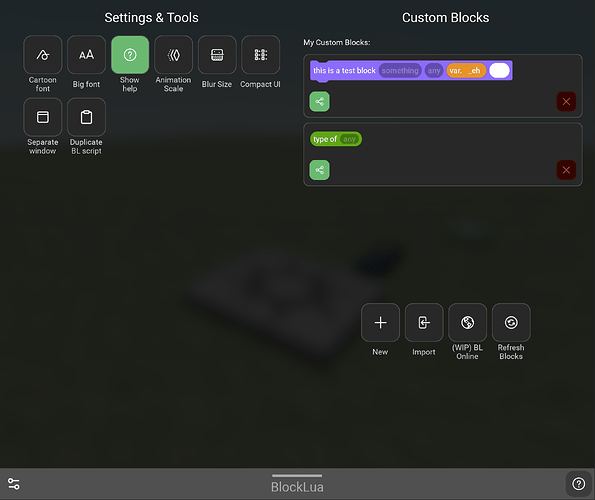
Task: Refresh Blocks list
Action: [511, 322]
